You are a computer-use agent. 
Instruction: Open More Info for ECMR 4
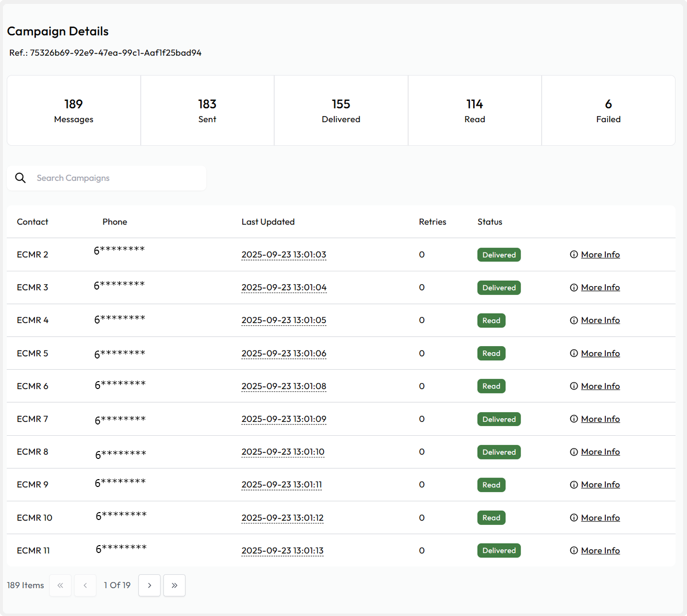600,321
